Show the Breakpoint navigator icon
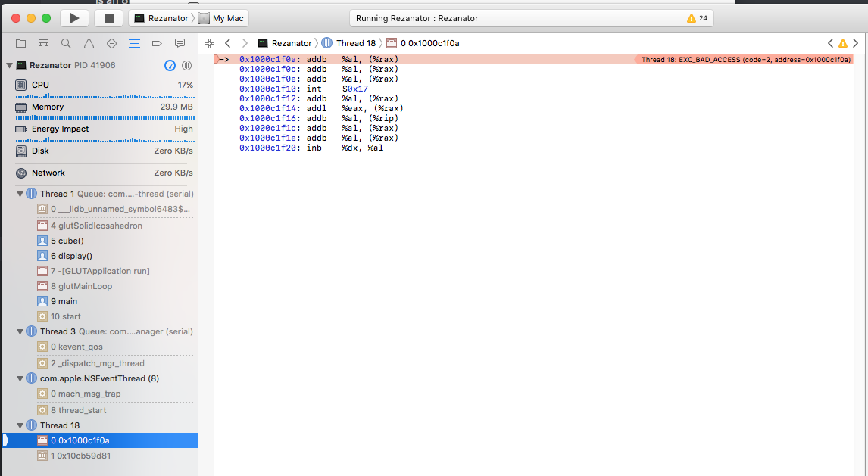 pyautogui.click(x=157, y=43)
